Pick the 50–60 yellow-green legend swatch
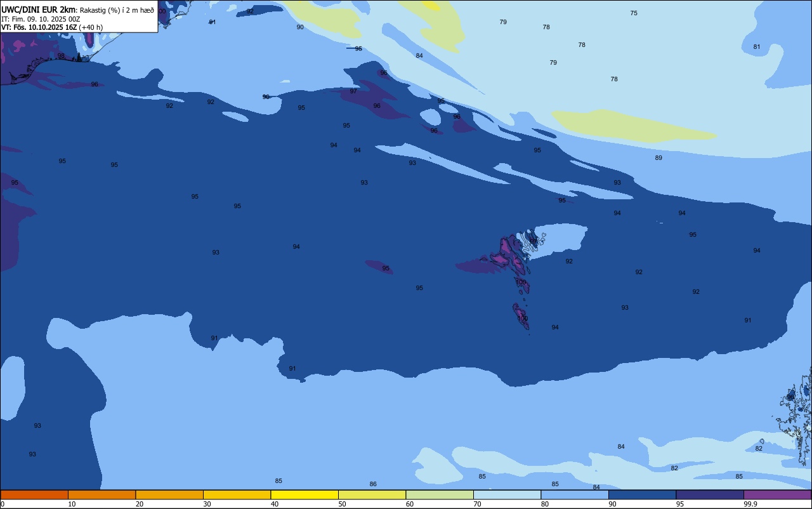 372,494
